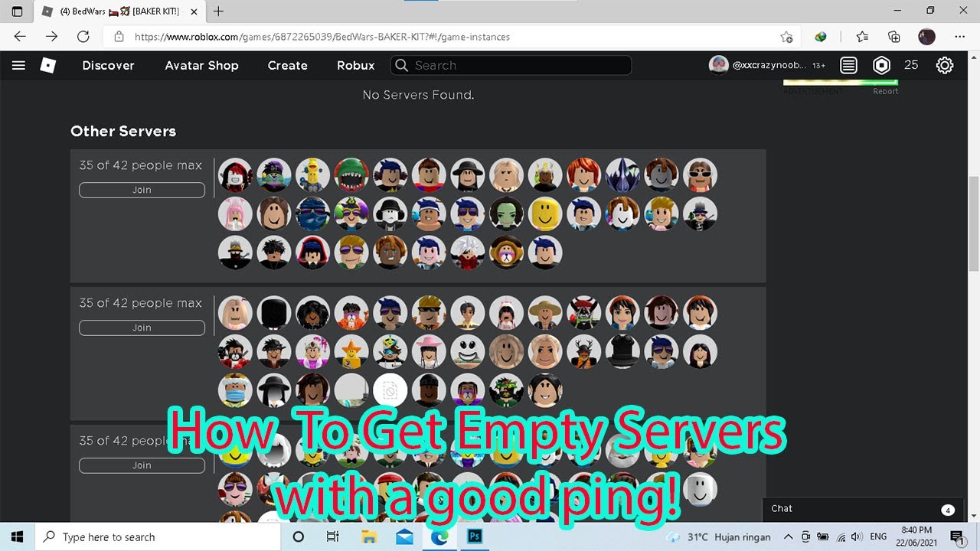Open the green monster avatar in first server
Viewport: 980px width, 551px height.
351,175
